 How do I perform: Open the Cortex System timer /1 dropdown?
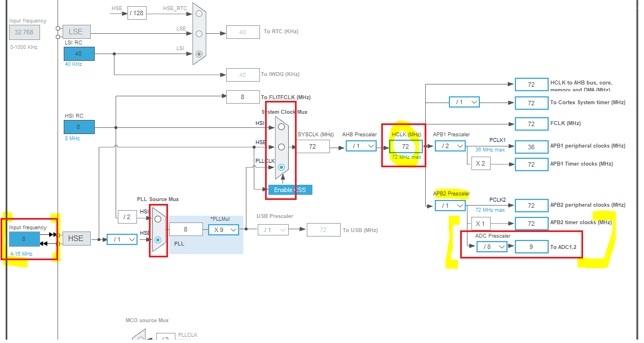tap(464, 102)
